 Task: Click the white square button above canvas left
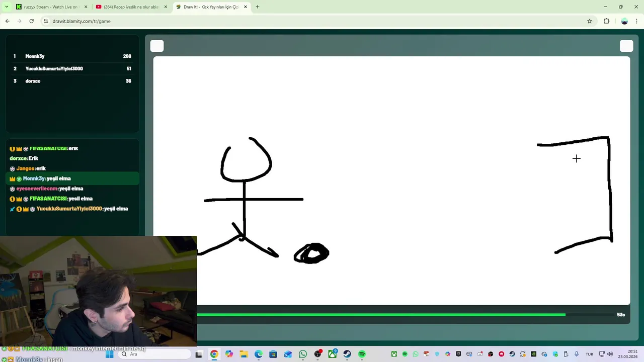(157, 46)
